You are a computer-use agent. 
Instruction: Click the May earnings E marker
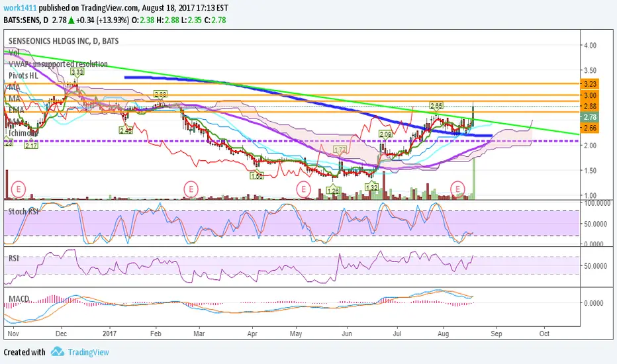coord(303,189)
